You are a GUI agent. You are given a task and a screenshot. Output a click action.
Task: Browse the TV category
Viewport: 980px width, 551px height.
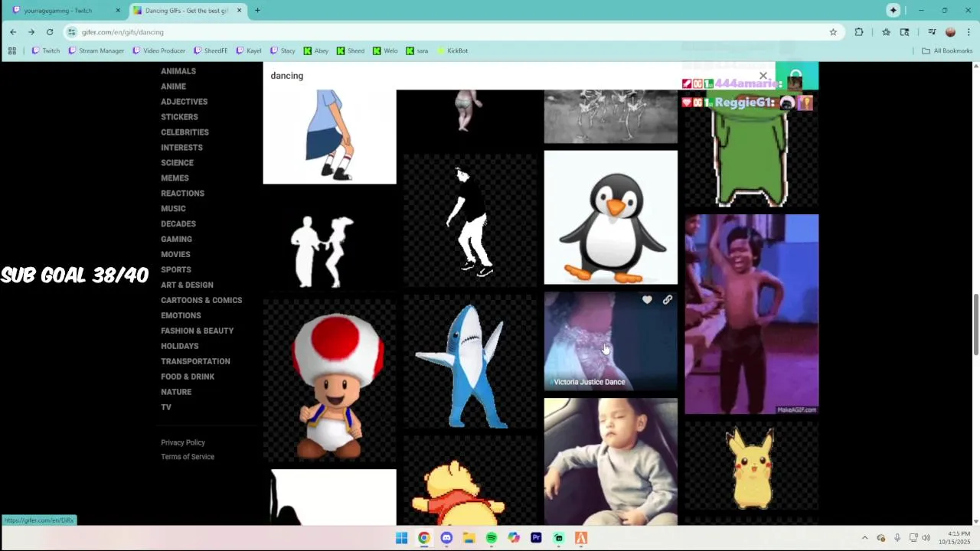[x=166, y=408]
